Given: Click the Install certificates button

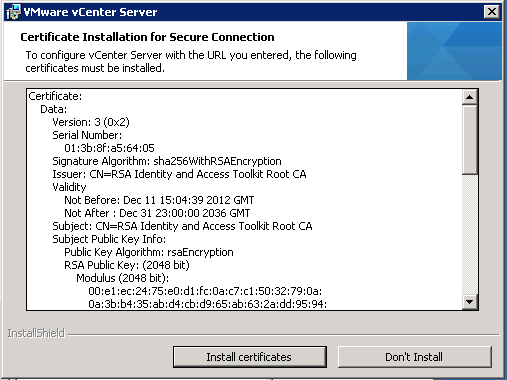Looking at the screenshot, I should coord(250,357).
